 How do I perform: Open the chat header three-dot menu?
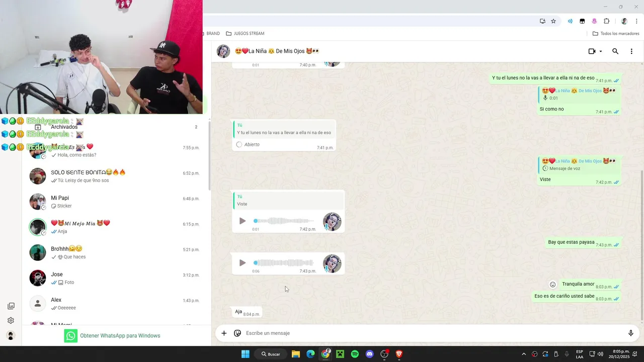[x=631, y=51]
